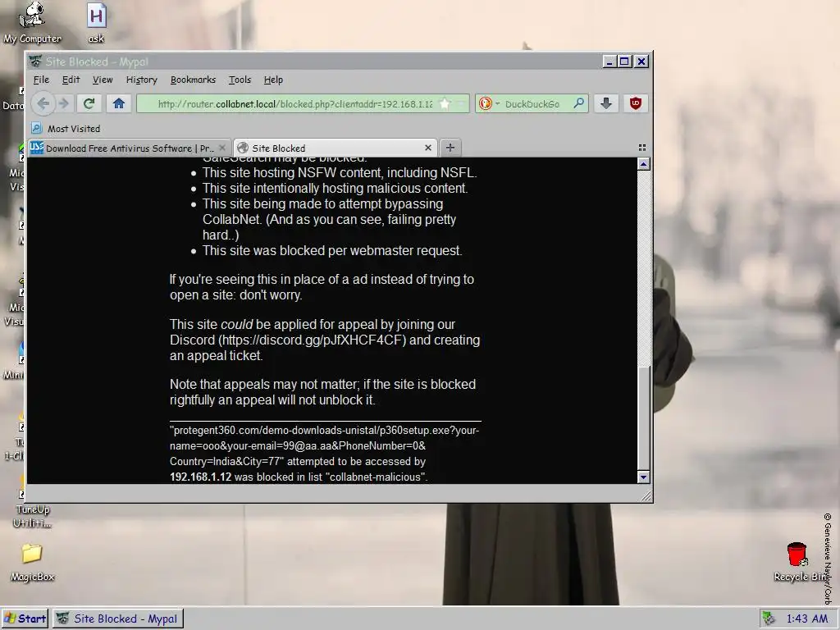Click the raccoon icon in the title bar
Image resolution: width=840 pixels, height=630 pixels.
35,62
